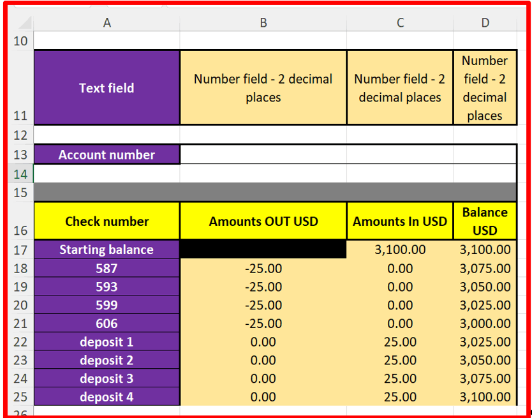Select column B header
The height and width of the screenshot is (418, 532).
263,23
